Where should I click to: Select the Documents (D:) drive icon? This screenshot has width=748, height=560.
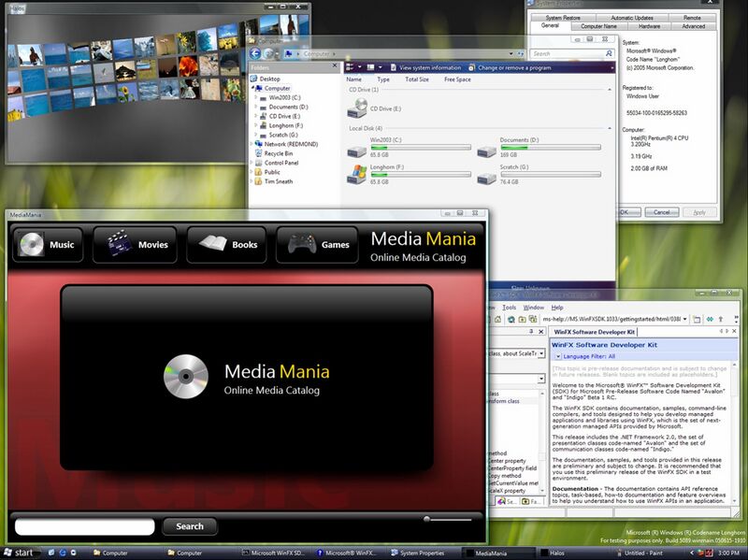486,150
